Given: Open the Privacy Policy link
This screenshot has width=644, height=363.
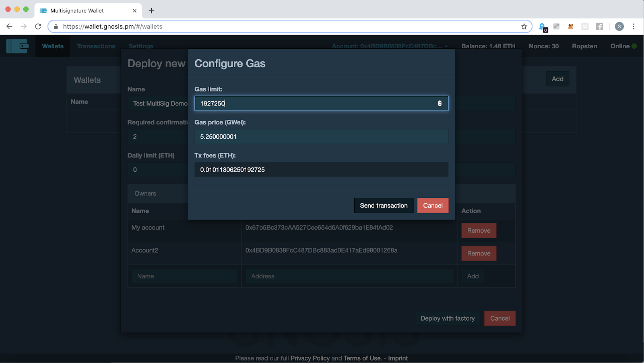Looking at the screenshot, I should click(310, 358).
